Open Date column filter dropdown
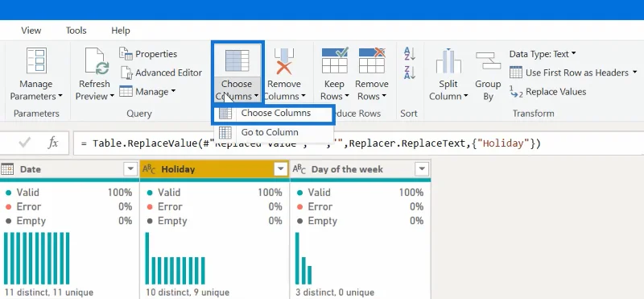 (130, 169)
